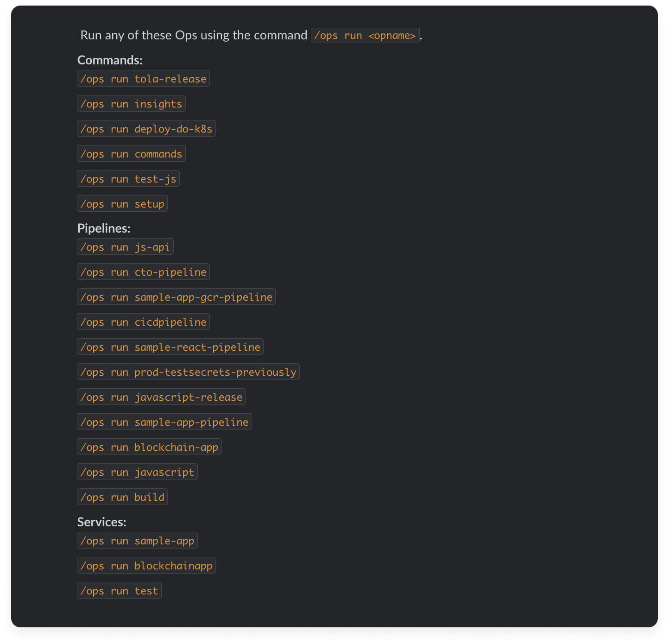Click the /ops run <opname> example snippet
The image size is (669, 644).
coord(365,35)
